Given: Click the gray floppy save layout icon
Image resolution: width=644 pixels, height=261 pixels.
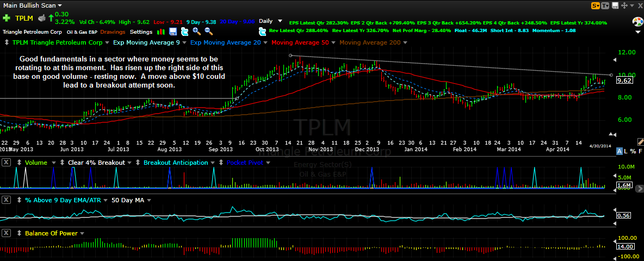Looking at the screenshot, I should point(615,6).
